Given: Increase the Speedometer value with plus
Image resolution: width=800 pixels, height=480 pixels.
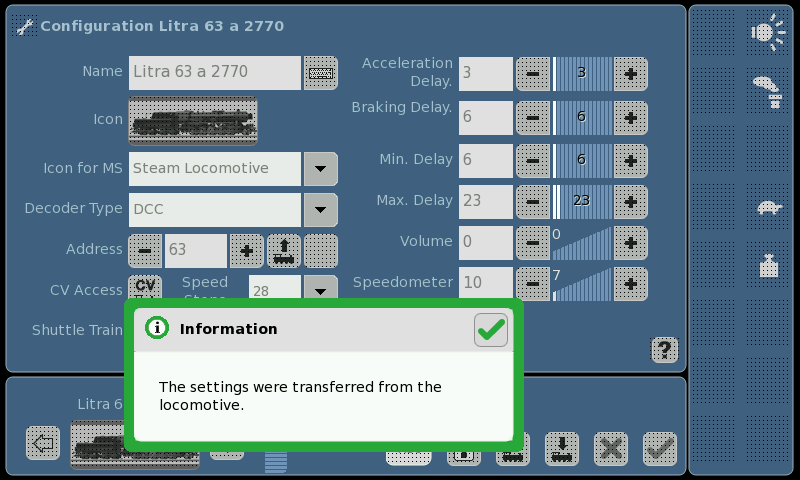Looking at the screenshot, I should [x=631, y=284].
